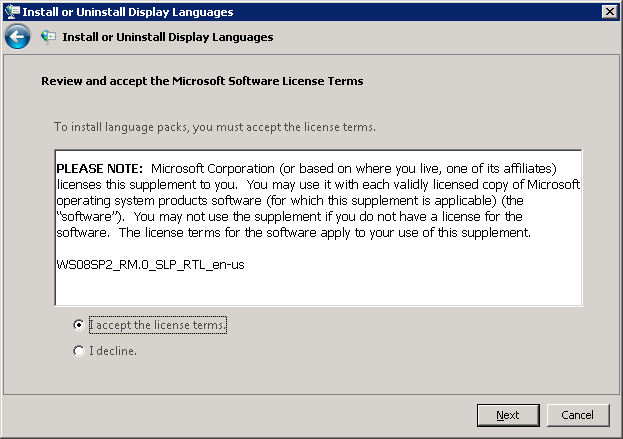Click the WS08SP2_RM.0_SLP_RTL_en-us identifier line
The height and width of the screenshot is (439, 623).
(x=150, y=265)
